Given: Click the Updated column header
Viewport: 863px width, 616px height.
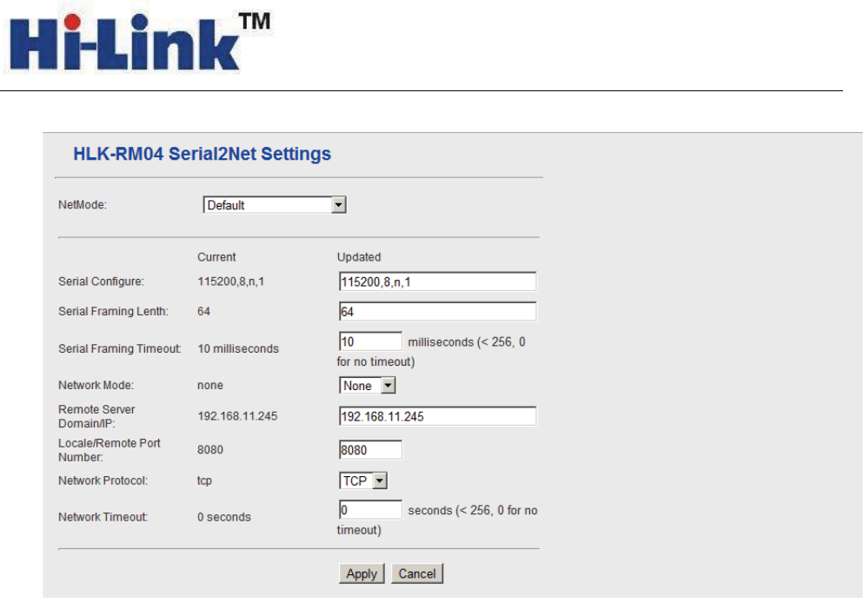Looking at the screenshot, I should (359, 257).
